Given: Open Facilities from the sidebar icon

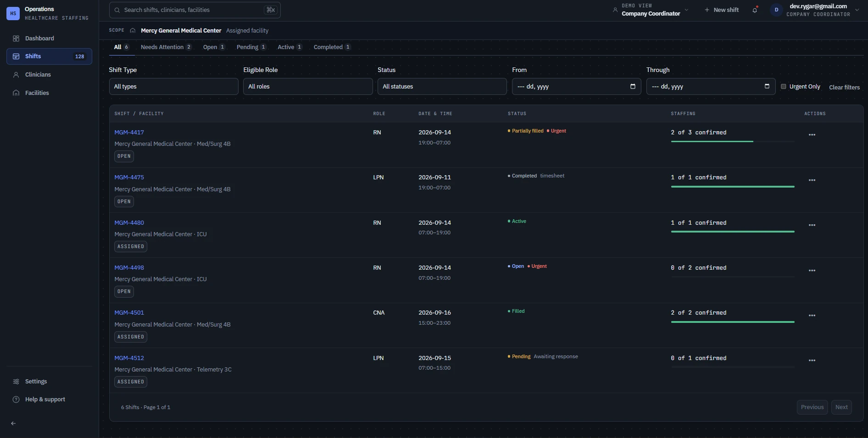Looking at the screenshot, I should click(x=16, y=93).
